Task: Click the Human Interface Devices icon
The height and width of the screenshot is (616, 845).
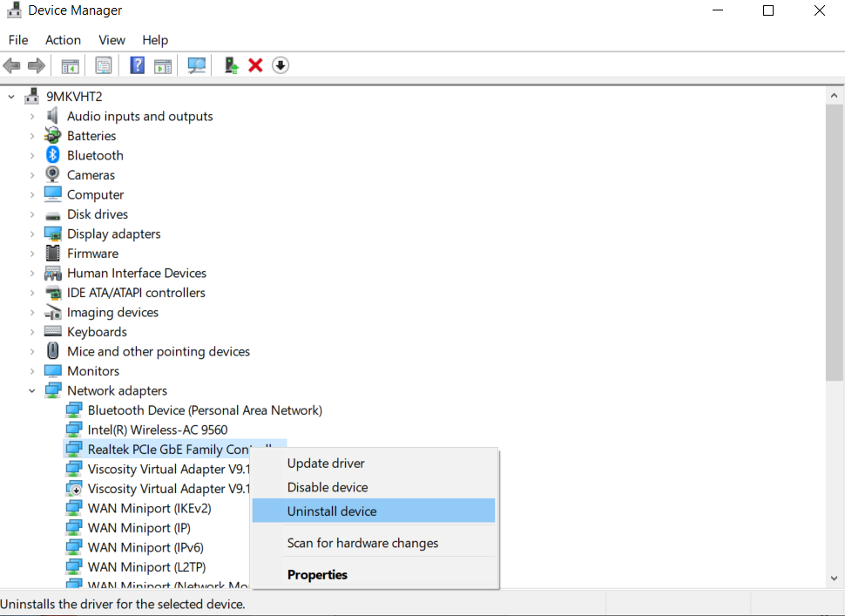Action: (53, 274)
